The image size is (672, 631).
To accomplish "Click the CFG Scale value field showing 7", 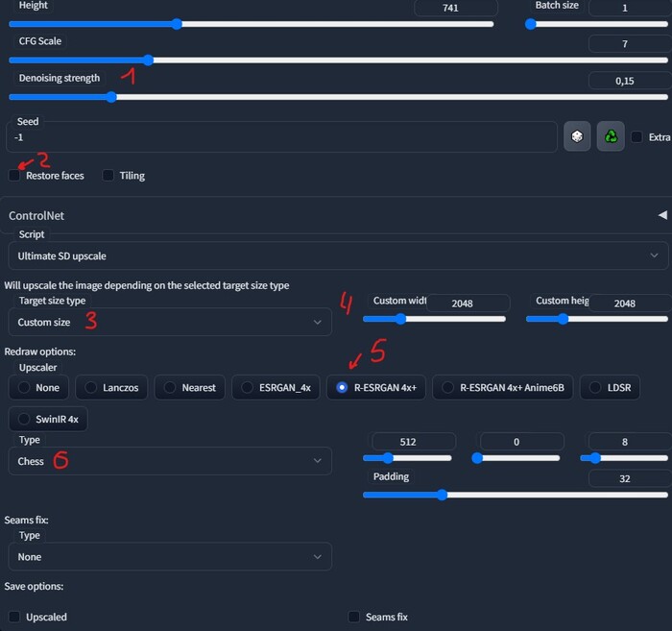I will pos(630,44).
